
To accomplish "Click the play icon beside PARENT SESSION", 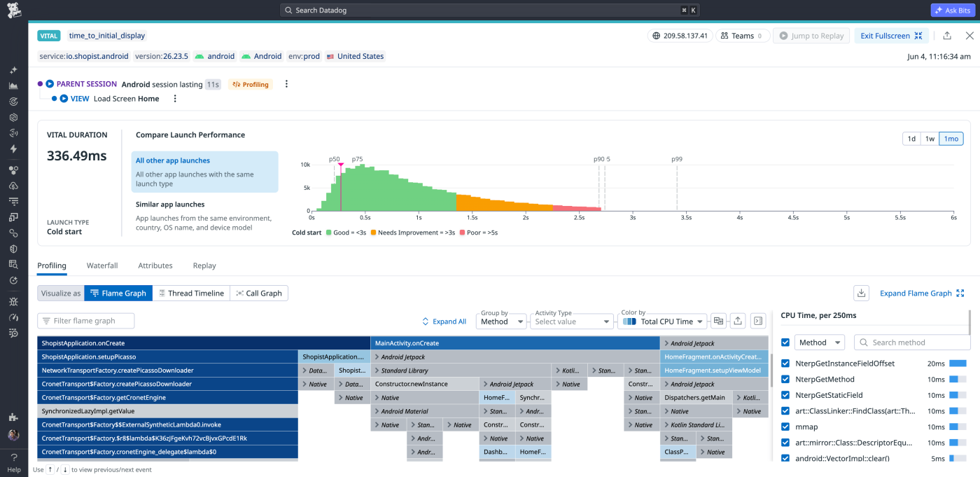I will 50,84.
